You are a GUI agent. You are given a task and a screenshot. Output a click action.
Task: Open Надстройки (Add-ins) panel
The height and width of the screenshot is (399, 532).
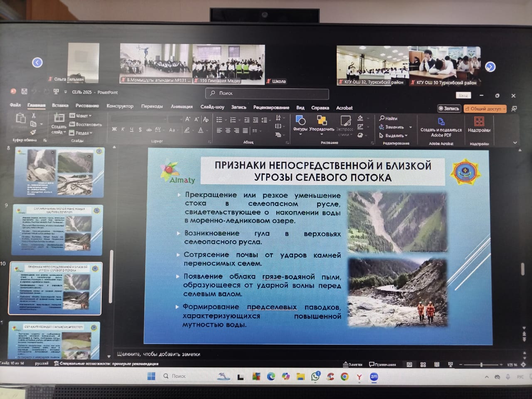[x=480, y=125]
